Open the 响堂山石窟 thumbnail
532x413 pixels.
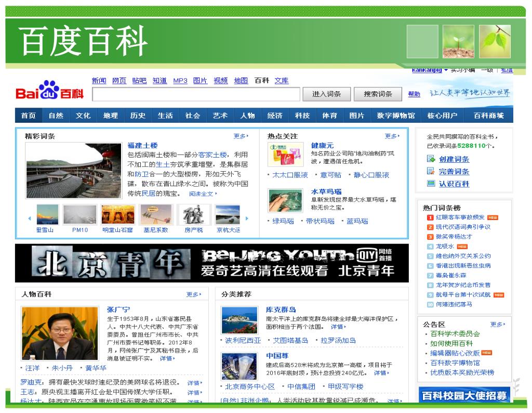[x=118, y=215]
